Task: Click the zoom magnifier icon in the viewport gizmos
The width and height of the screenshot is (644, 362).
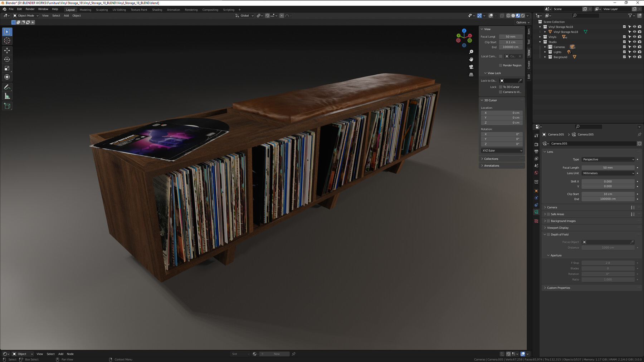Action: (471, 51)
